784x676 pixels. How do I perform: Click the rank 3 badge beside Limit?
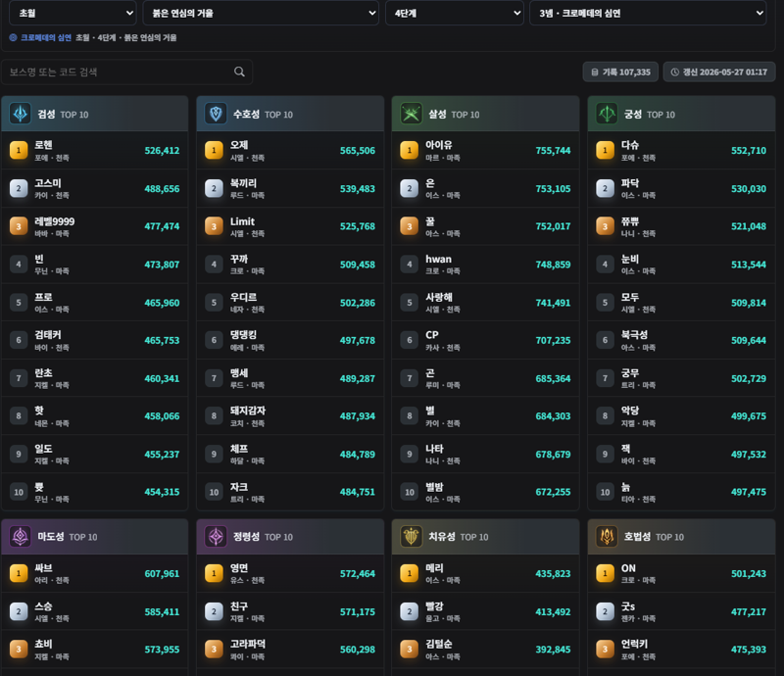(x=214, y=226)
